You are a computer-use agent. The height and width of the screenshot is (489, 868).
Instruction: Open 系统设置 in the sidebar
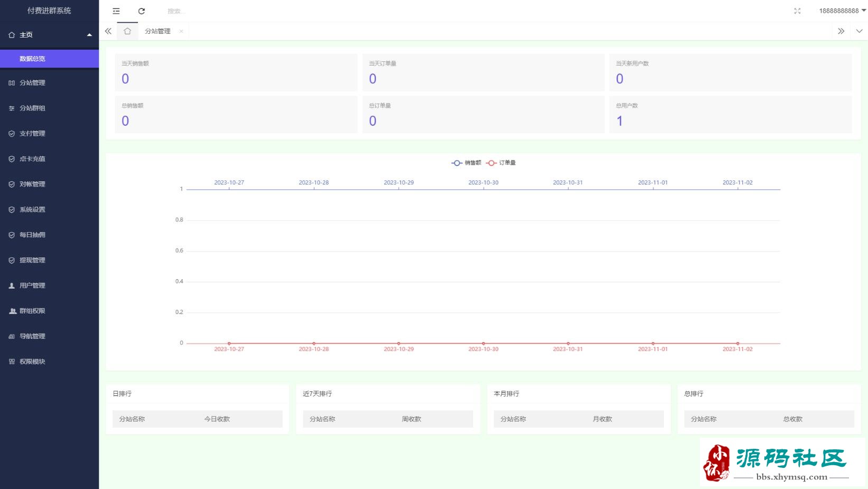50,210
